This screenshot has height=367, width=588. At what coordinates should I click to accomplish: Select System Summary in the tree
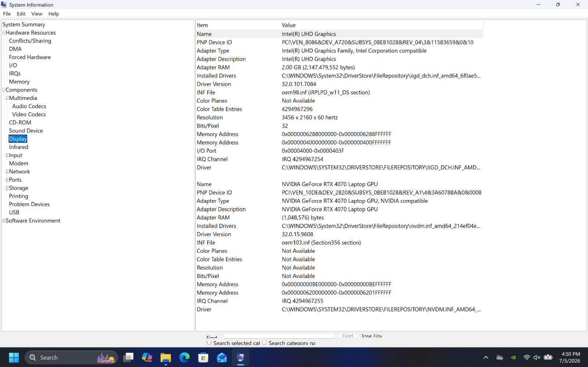24,24
